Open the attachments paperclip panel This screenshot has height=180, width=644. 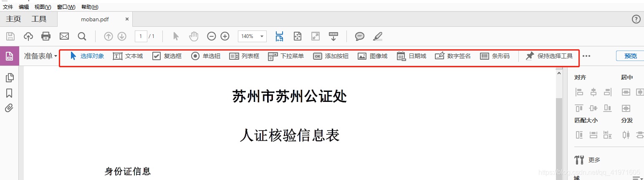tap(9, 108)
